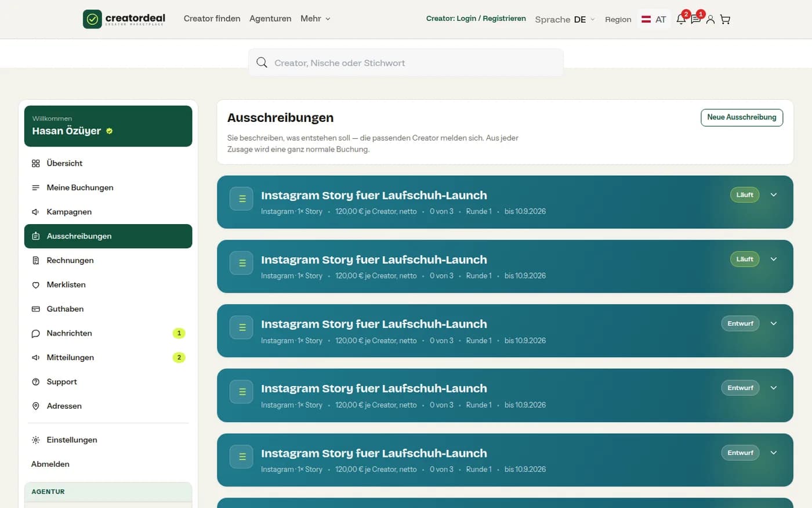The height and width of the screenshot is (508, 812).
Task: Select Ausschreibungen in the sidebar
Action: (x=108, y=236)
